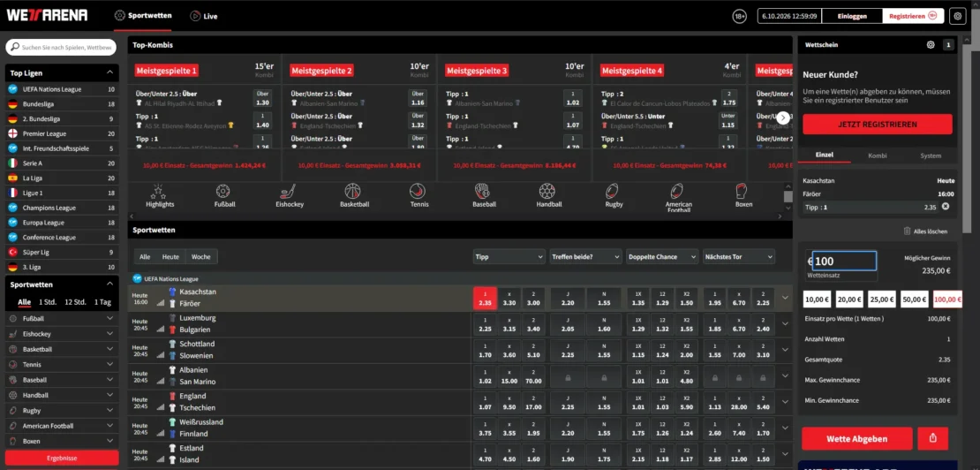Switch bet slip to System tab

(930, 155)
